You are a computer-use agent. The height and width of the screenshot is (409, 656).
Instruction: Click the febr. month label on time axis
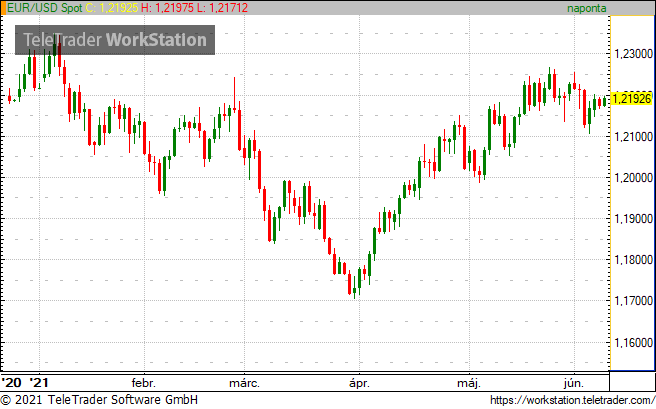tap(144, 383)
